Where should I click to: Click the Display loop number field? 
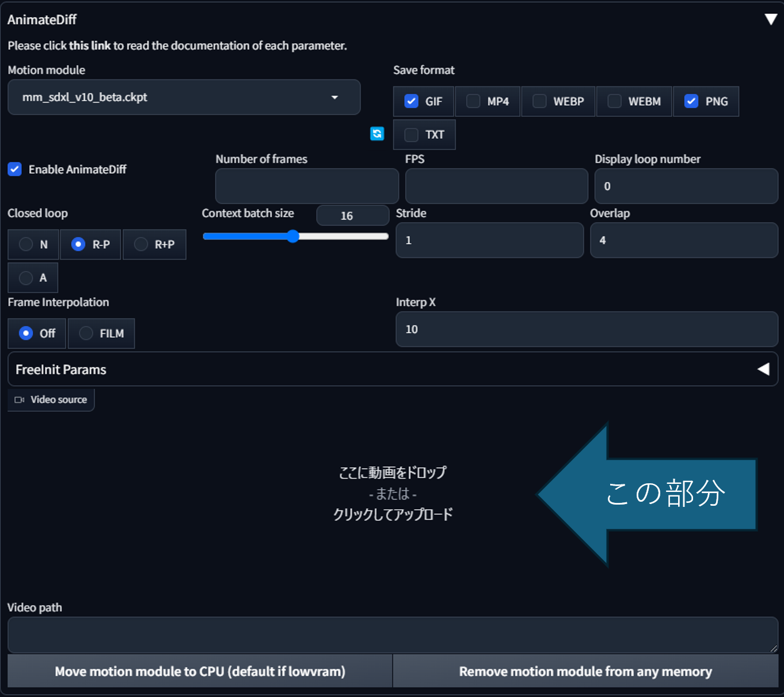click(686, 186)
